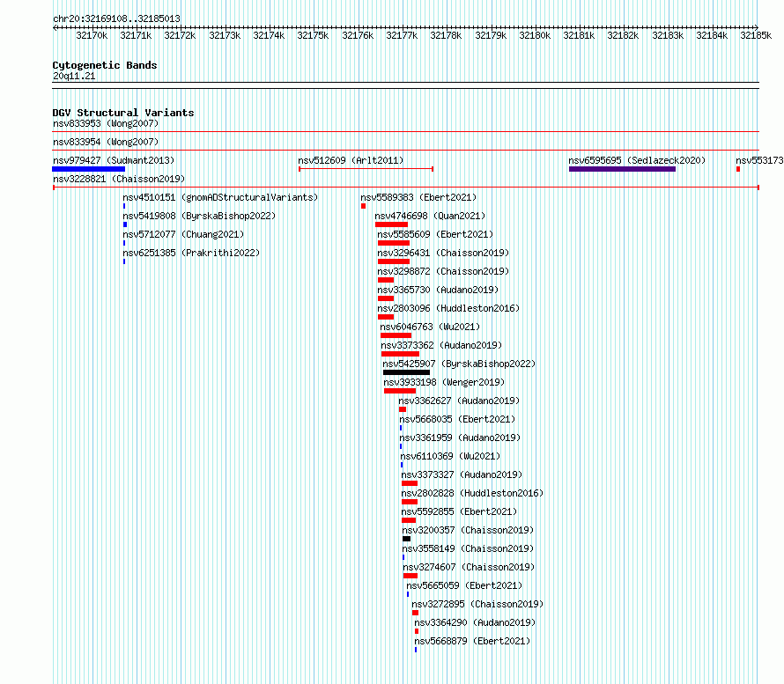Screen dimensions: 784x684
Task: Click the Cytogenetic Bands track title
Action: pos(105,65)
